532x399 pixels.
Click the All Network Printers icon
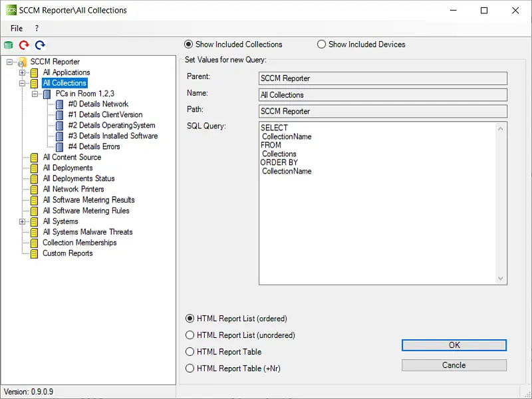(35, 190)
